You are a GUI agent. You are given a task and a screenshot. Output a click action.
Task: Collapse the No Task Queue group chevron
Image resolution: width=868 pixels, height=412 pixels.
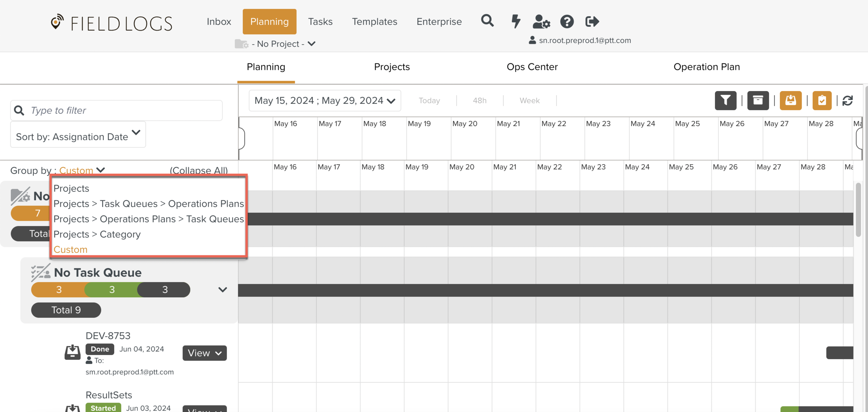click(x=223, y=290)
